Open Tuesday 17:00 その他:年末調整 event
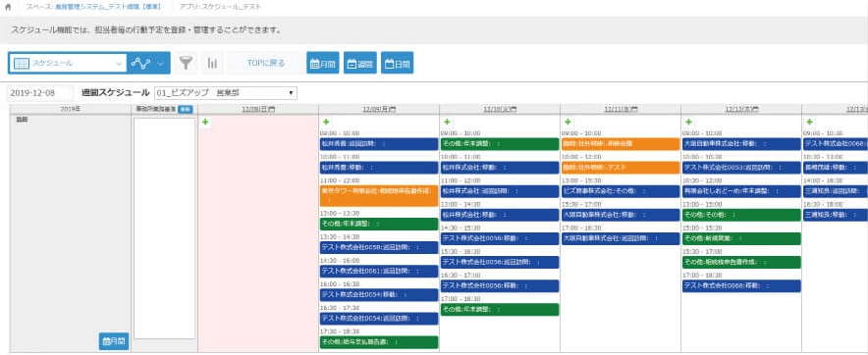 pos(500,310)
